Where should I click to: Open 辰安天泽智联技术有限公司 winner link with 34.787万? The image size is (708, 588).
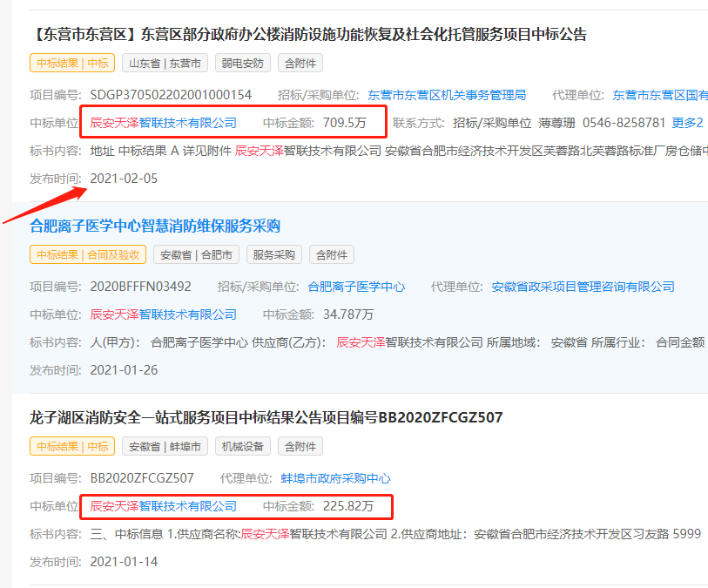163,314
